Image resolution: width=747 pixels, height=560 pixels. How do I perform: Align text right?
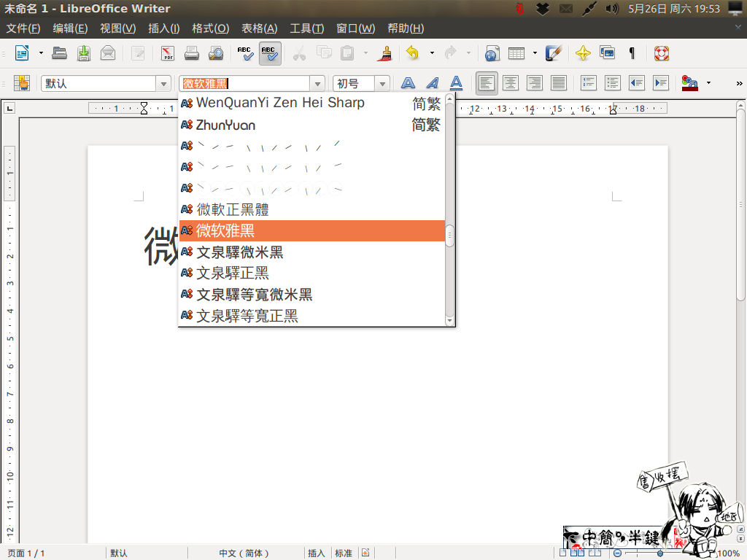pos(535,83)
